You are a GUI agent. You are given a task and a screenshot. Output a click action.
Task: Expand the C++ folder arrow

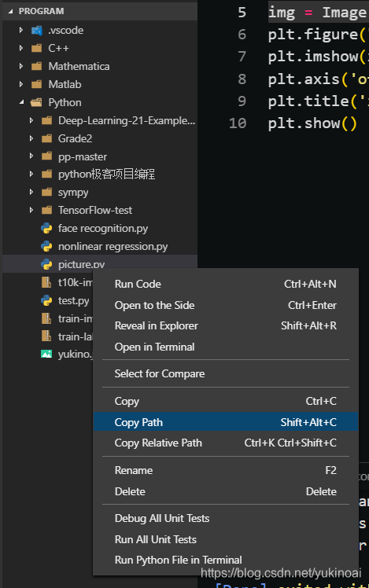(x=21, y=48)
